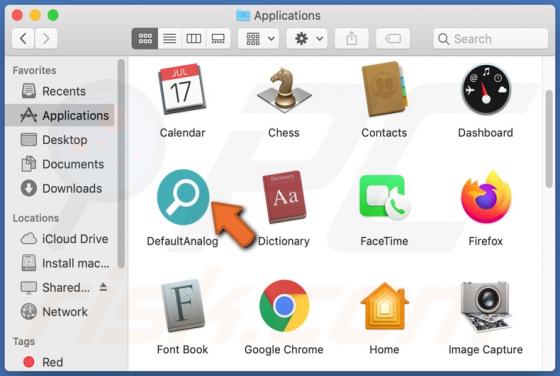Viewport: 560px width, 376px height.
Task: Select the DefaultAnalog magnifier app icon
Action: 183,197
